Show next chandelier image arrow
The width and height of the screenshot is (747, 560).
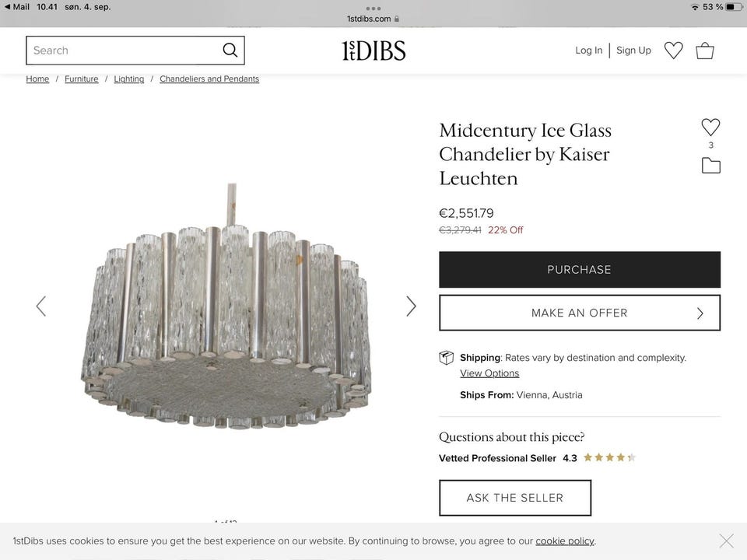tap(411, 306)
